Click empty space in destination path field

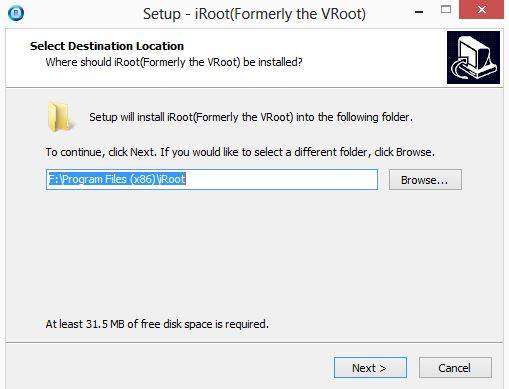point(282,180)
